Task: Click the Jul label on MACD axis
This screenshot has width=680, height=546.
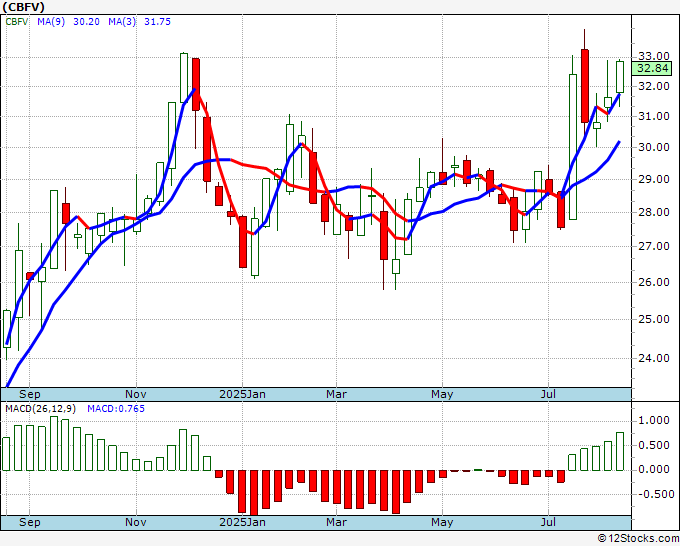Action: [549, 522]
